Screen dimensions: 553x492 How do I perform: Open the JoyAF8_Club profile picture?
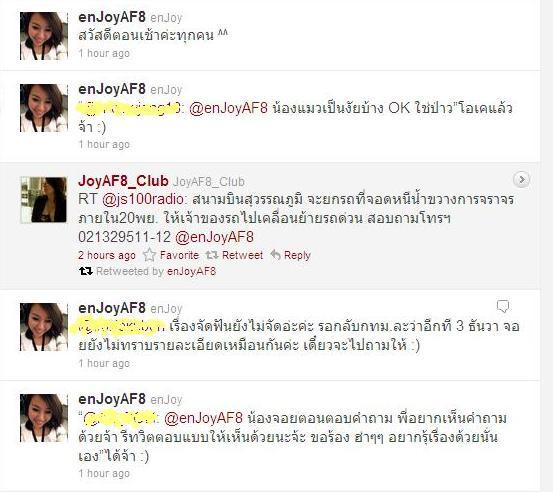pyautogui.click(x=44, y=200)
